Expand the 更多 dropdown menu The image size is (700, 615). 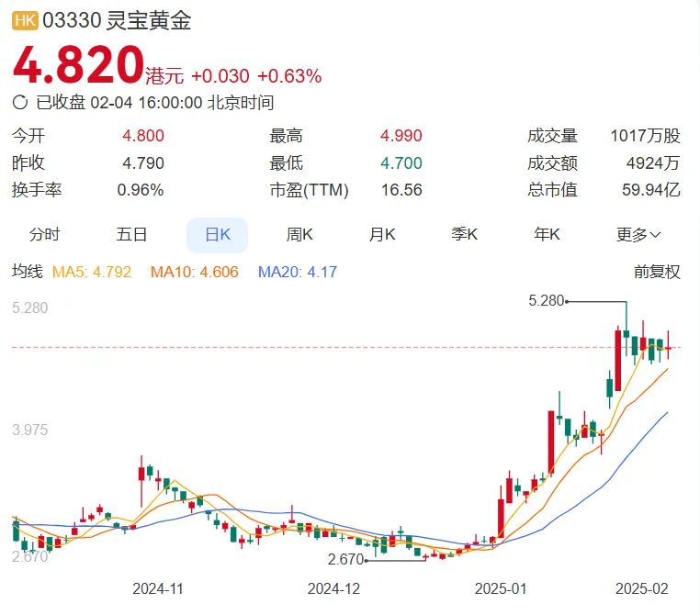[638, 234]
